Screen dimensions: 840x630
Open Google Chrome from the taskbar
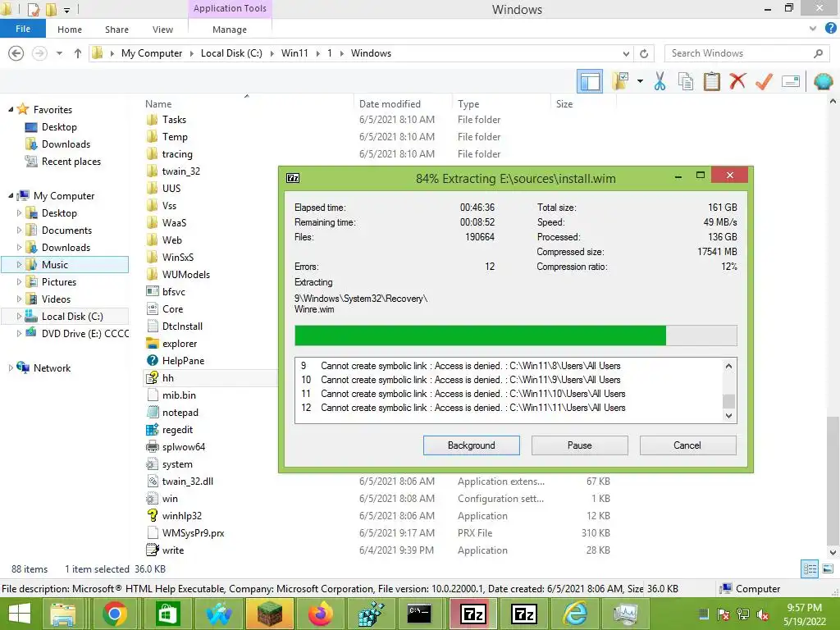[114, 614]
